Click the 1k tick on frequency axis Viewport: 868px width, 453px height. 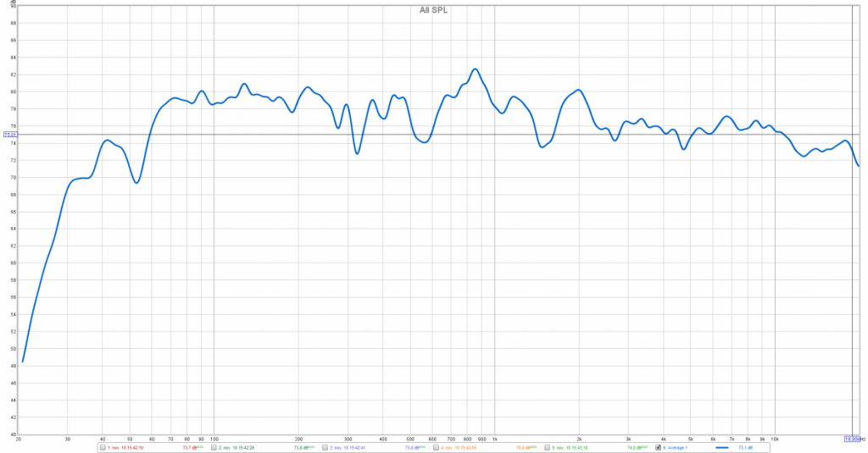(494, 439)
